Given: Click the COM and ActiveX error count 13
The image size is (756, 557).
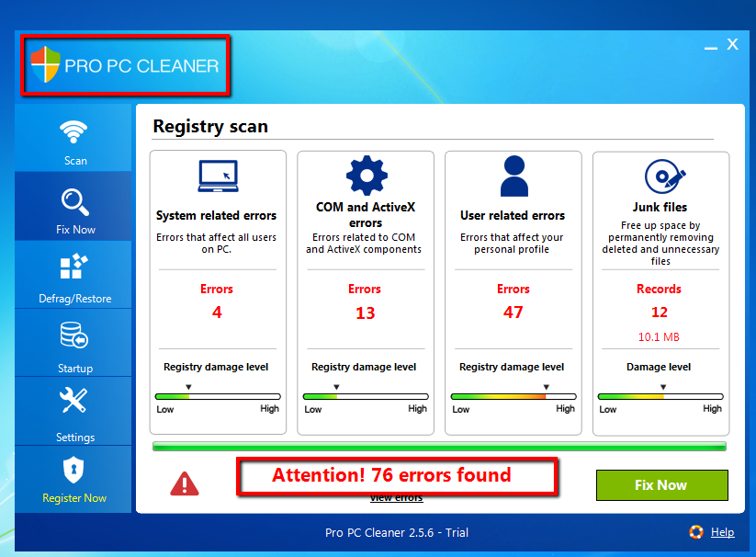Looking at the screenshot, I should coord(365,313).
